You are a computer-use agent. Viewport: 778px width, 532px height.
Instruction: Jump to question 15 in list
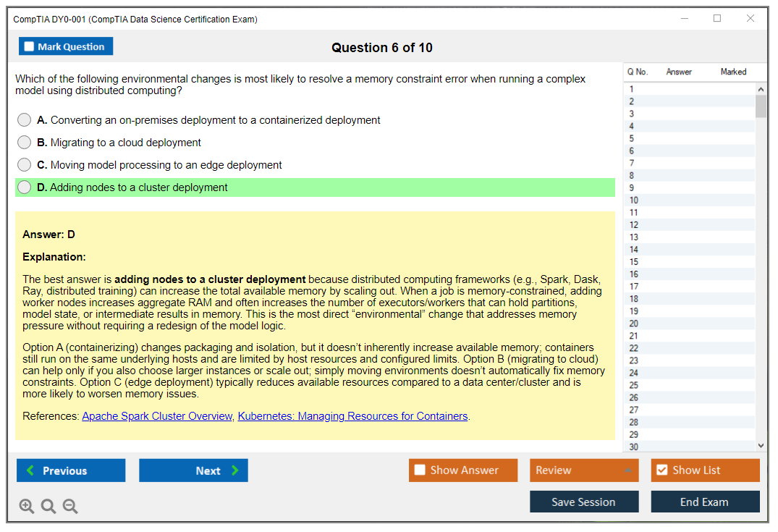coord(634,262)
